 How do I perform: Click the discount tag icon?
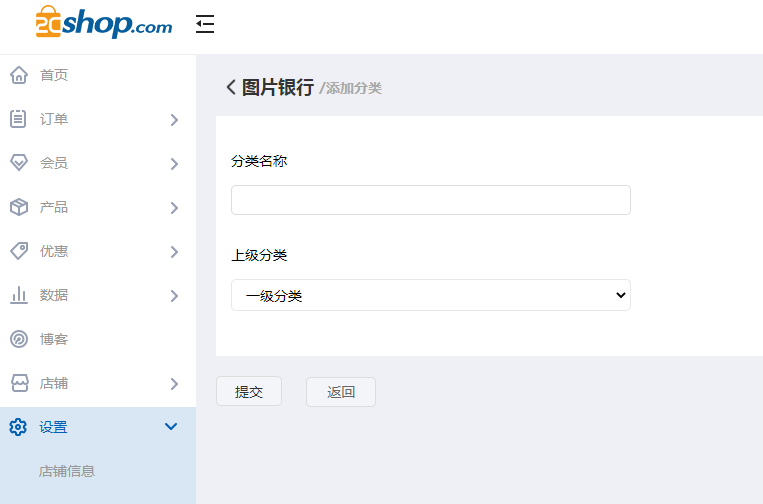[18, 251]
